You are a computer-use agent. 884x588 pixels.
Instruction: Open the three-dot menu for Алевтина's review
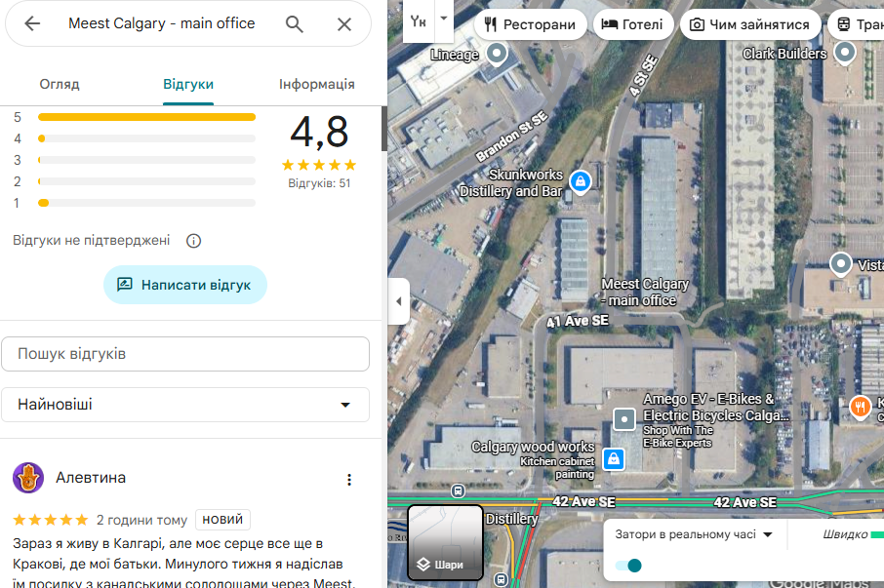(x=349, y=480)
